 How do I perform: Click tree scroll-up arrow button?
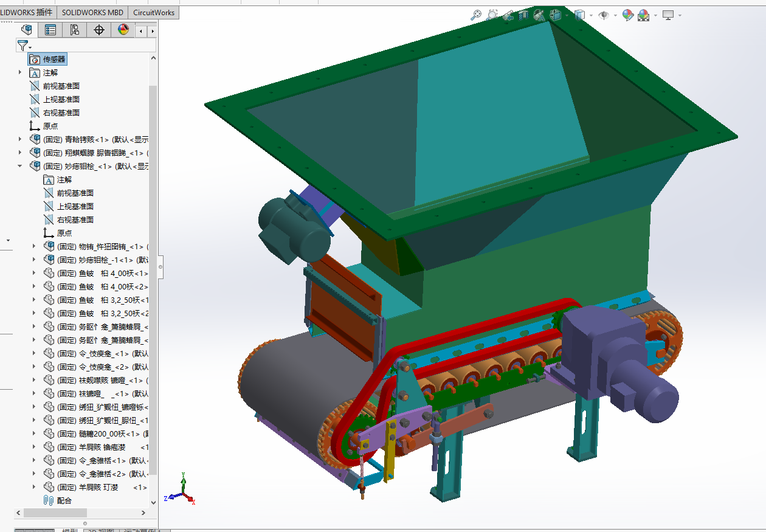153,58
